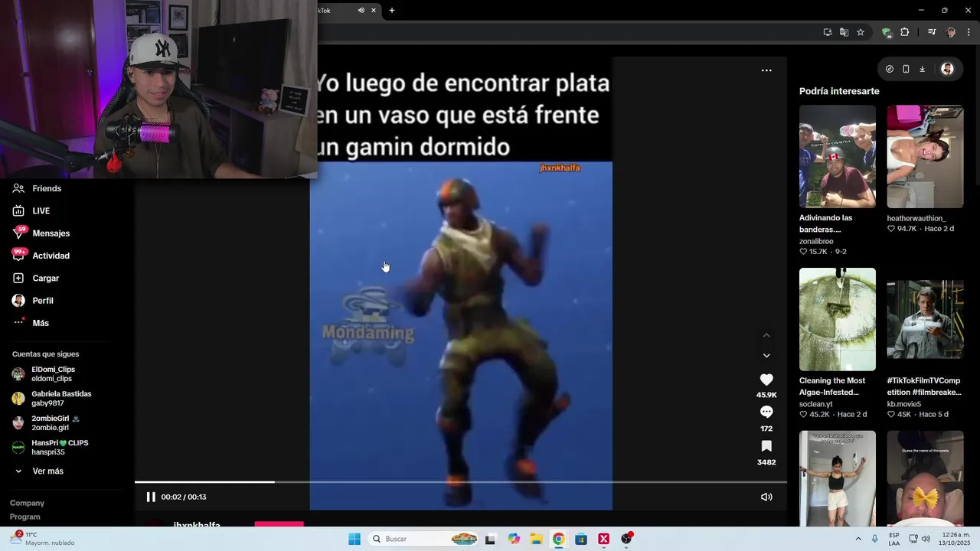Open Cleaning the Most Algae-Infested video
980x551 pixels.
click(838, 319)
